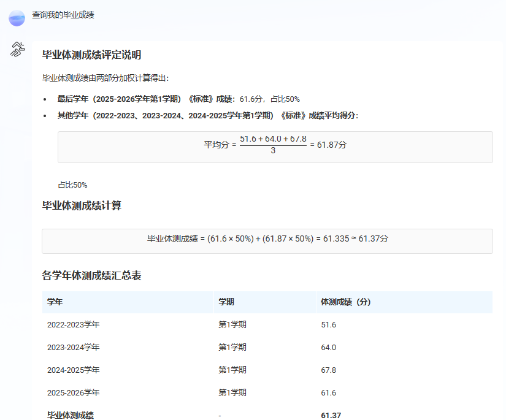Click the 学年 column header

coord(55,302)
